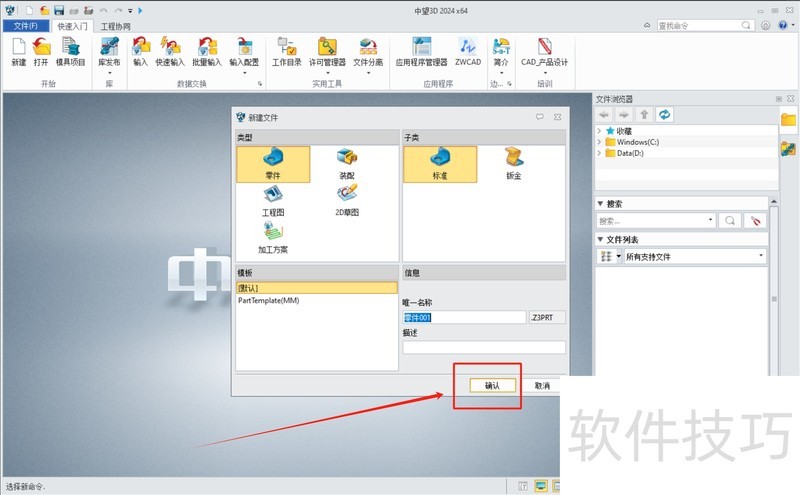
Task: Choose 标准 standard subtype
Action: click(x=440, y=164)
